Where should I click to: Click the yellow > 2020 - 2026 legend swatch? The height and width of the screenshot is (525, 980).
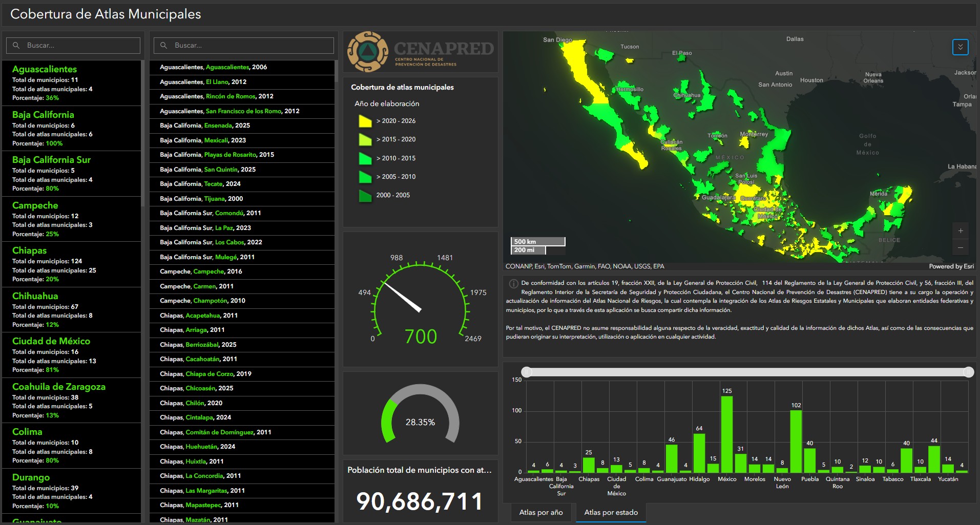[x=365, y=121]
